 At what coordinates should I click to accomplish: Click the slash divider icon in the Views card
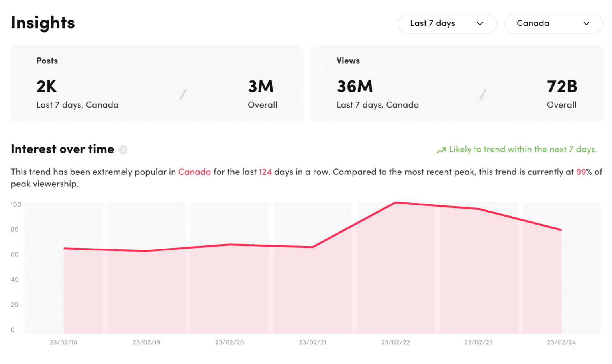pos(483,94)
